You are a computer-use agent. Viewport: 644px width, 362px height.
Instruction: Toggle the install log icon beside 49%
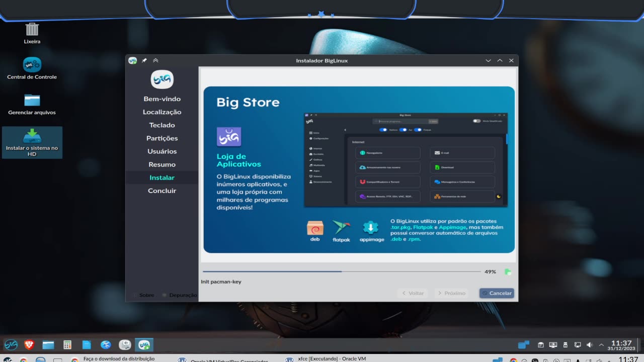(508, 271)
